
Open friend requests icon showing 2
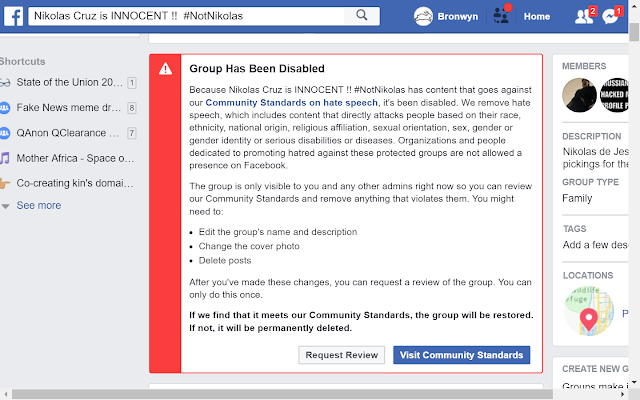(585, 16)
